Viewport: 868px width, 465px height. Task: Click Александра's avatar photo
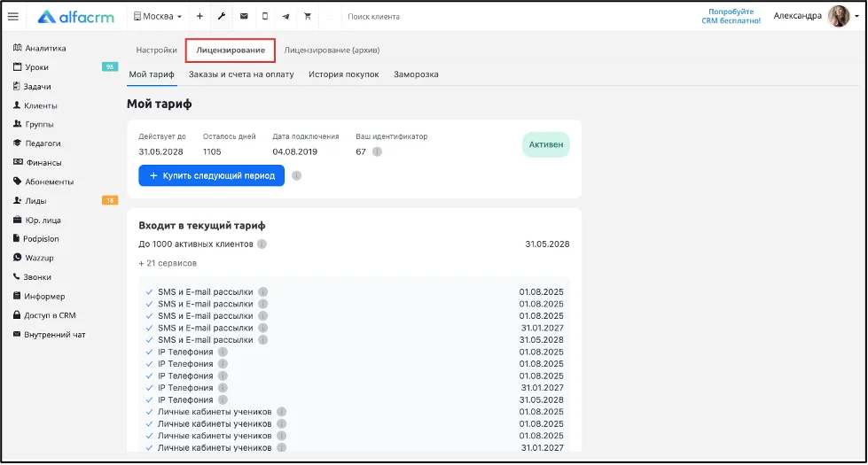[839, 16]
